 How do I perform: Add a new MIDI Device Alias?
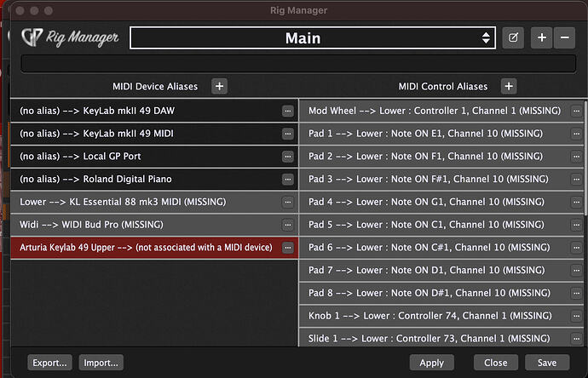219,87
